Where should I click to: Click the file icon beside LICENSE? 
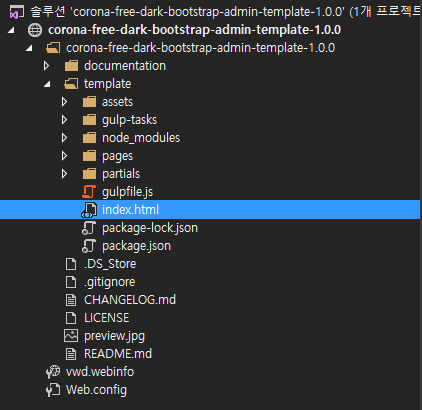pos(71,318)
